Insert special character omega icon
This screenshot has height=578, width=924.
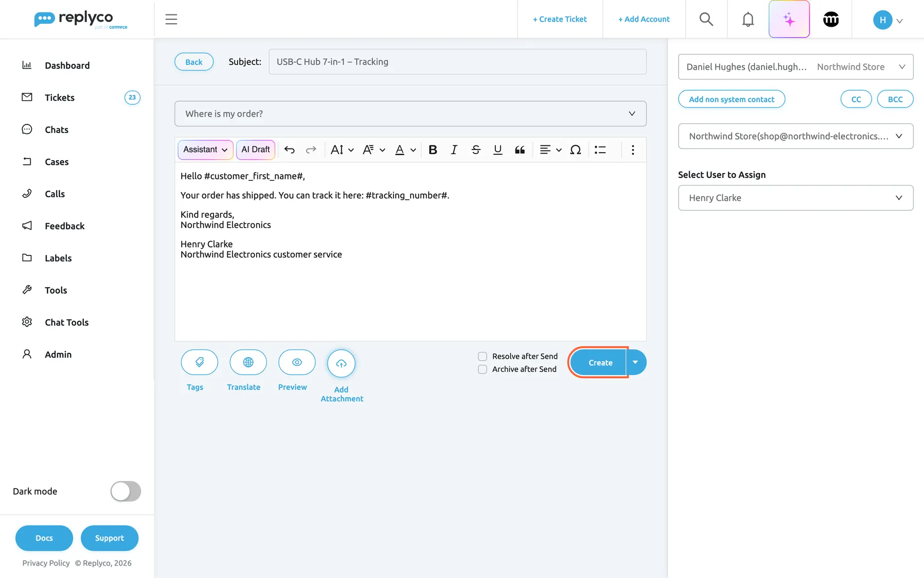575,150
